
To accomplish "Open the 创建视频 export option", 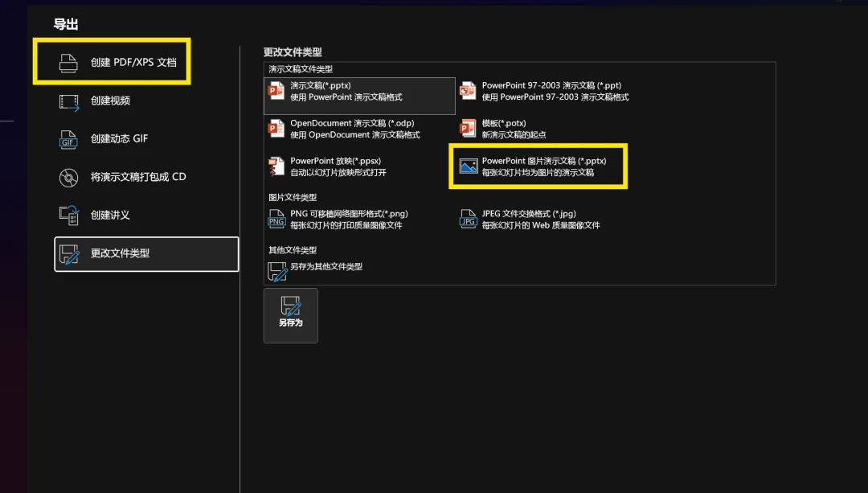I will (x=147, y=101).
